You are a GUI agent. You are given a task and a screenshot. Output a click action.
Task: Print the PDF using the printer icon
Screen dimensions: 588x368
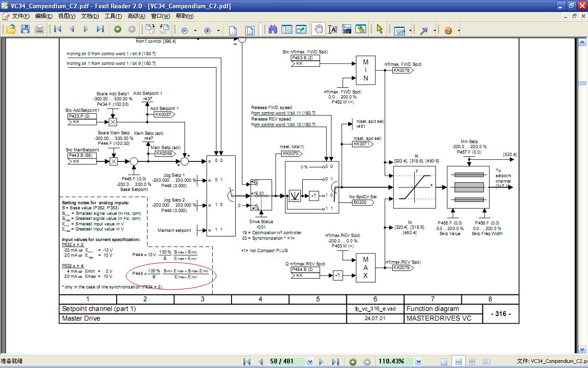(40, 30)
